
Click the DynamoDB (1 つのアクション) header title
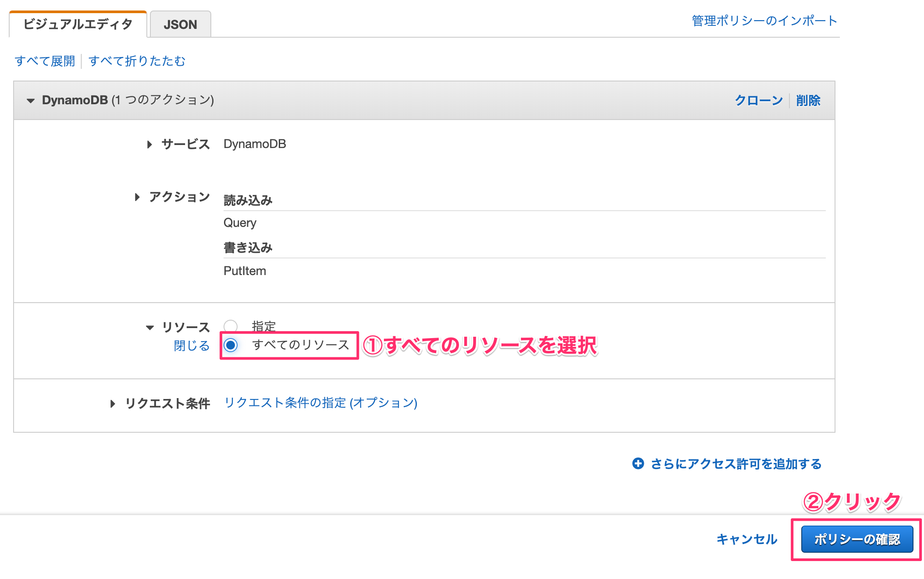[128, 100]
